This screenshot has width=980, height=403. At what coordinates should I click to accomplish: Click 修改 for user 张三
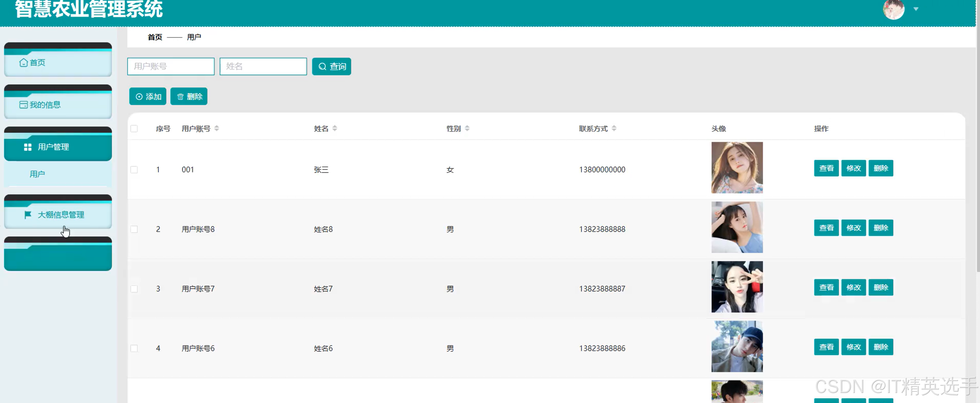854,168
